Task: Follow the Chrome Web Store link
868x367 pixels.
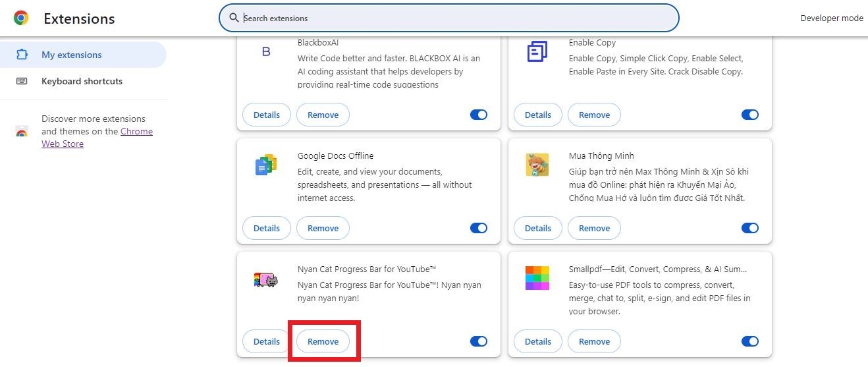Action: (x=136, y=131)
